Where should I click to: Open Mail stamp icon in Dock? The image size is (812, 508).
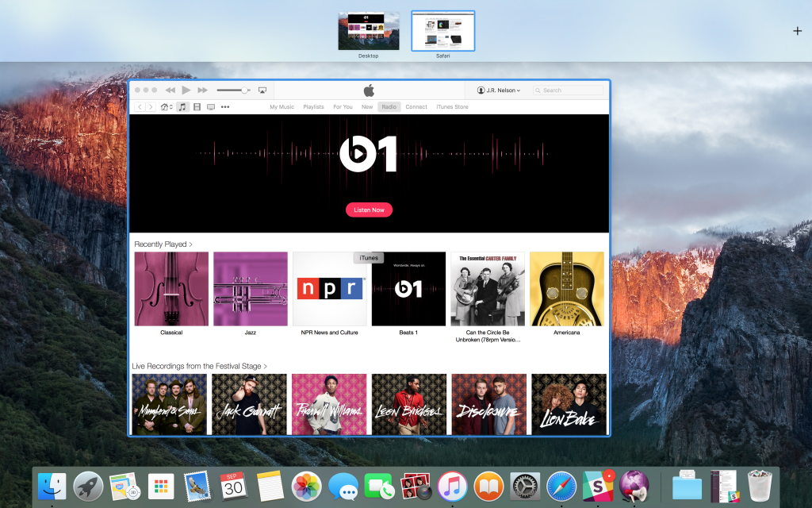[x=197, y=487]
